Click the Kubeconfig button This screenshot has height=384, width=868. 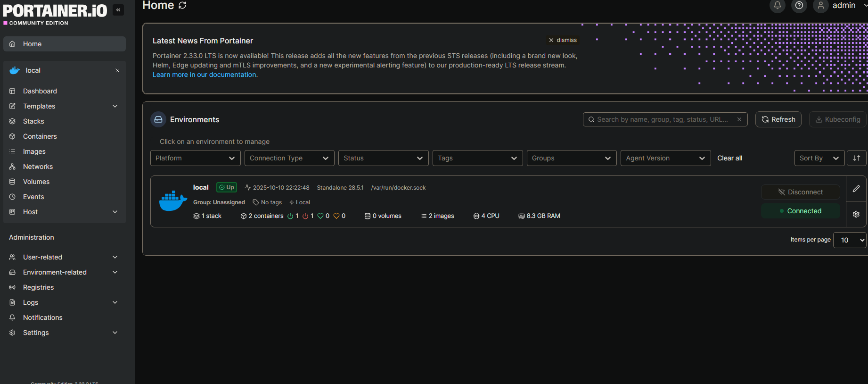click(838, 119)
